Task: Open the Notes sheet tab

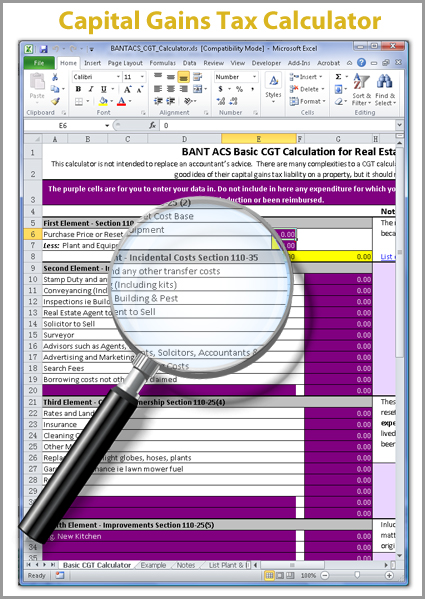Action: coord(186,565)
